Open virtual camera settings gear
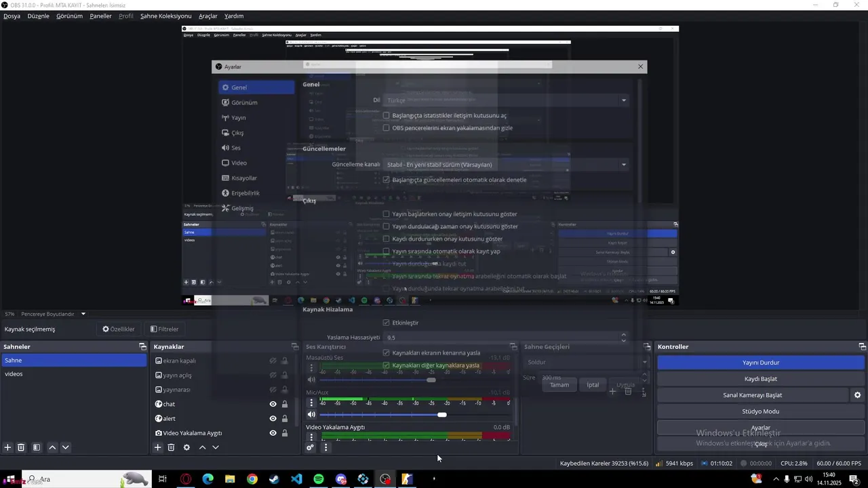This screenshot has height=488, width=868. [x=857, y=395]
